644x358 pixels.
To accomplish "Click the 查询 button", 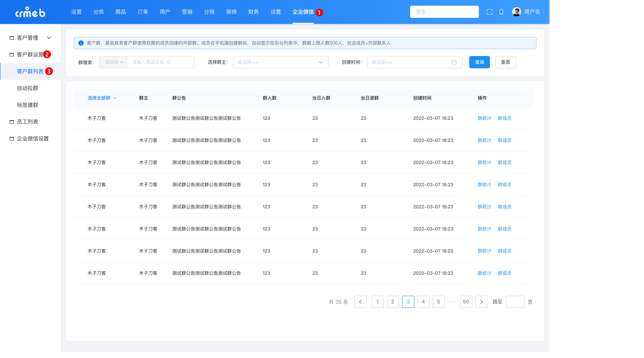I will 479,62.
